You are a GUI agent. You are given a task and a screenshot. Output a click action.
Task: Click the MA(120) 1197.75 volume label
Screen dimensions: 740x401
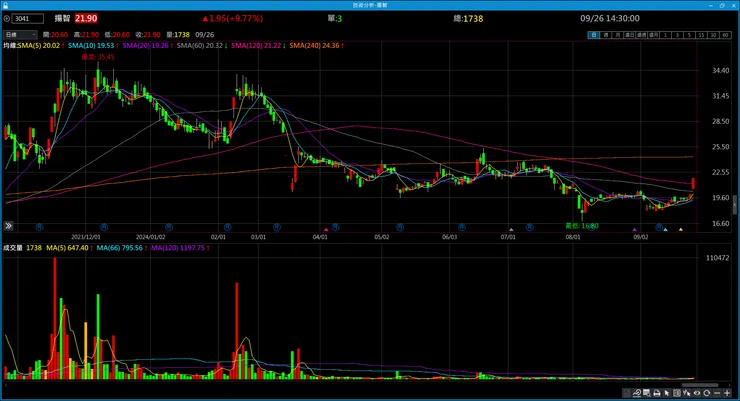point(178,248)
